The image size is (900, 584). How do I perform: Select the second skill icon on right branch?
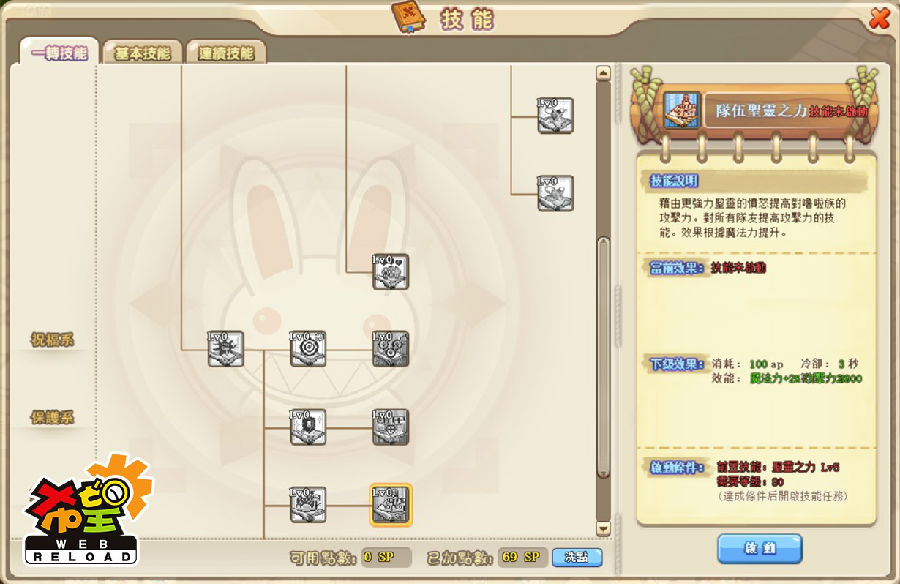[555, 193]
